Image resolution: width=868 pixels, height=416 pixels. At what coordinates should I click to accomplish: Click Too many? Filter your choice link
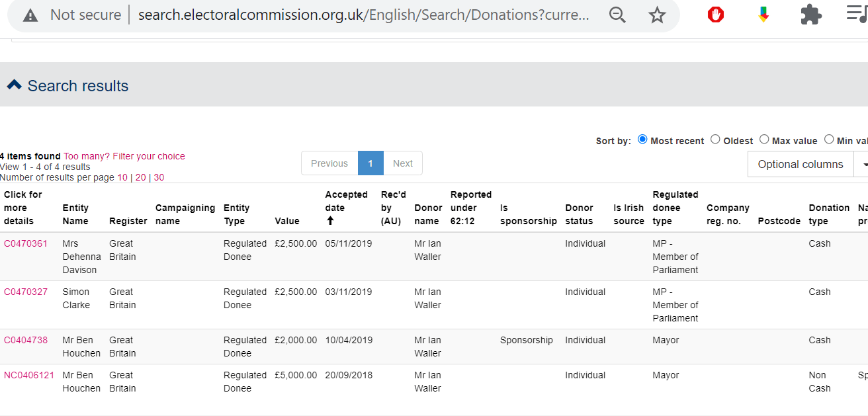pos(124,156)
